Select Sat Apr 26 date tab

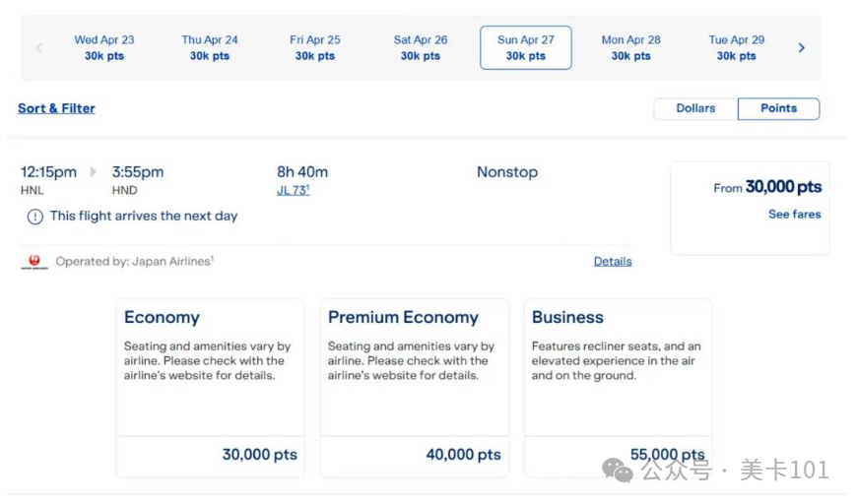click(x=421, y=48)
